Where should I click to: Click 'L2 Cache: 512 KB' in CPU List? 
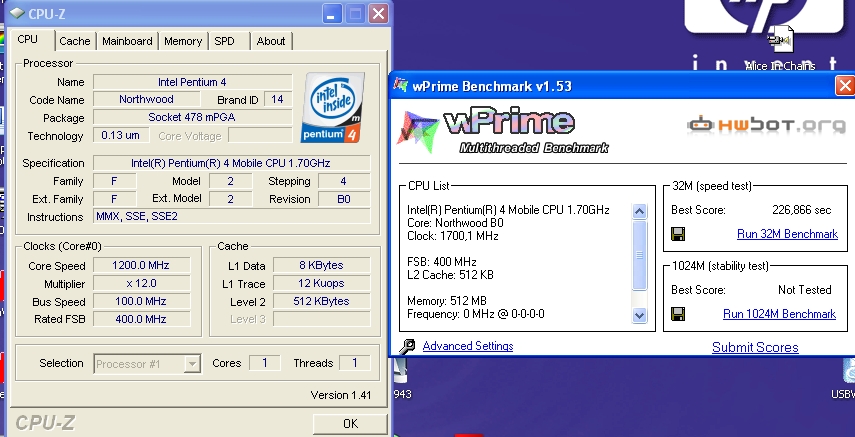pyautogui.click(x=450, y=275)
